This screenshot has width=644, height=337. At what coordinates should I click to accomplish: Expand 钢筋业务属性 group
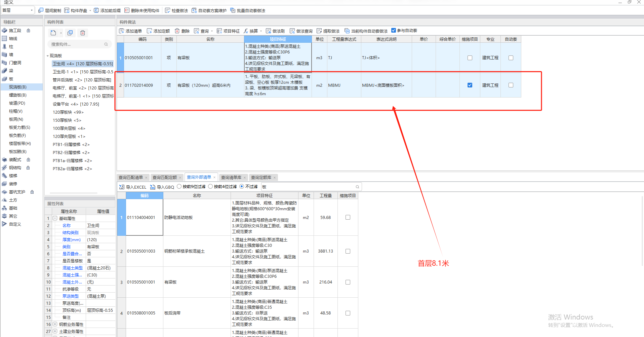pos(55,324)
